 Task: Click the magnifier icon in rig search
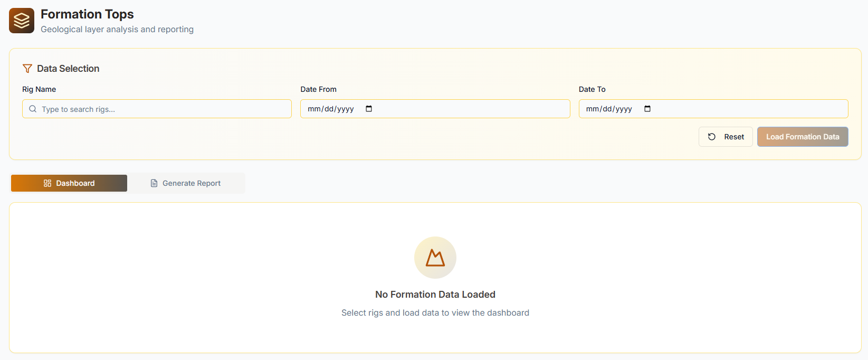[x=33, y=109]
